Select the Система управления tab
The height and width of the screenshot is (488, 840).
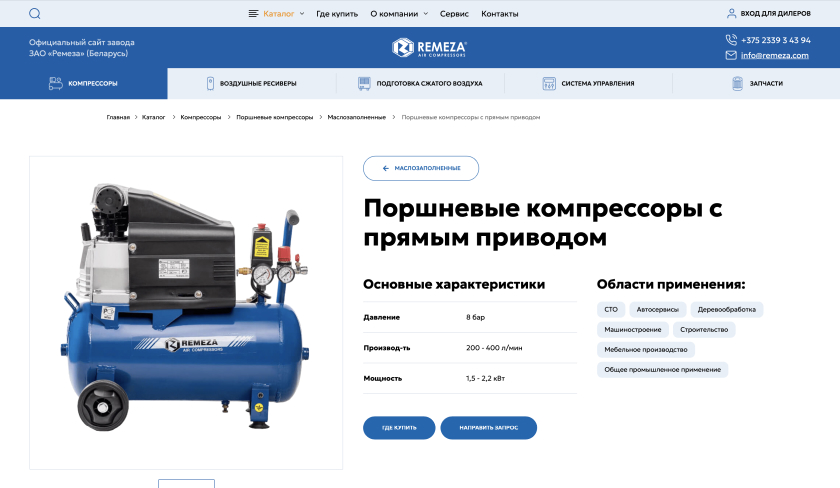click(588, 83)
